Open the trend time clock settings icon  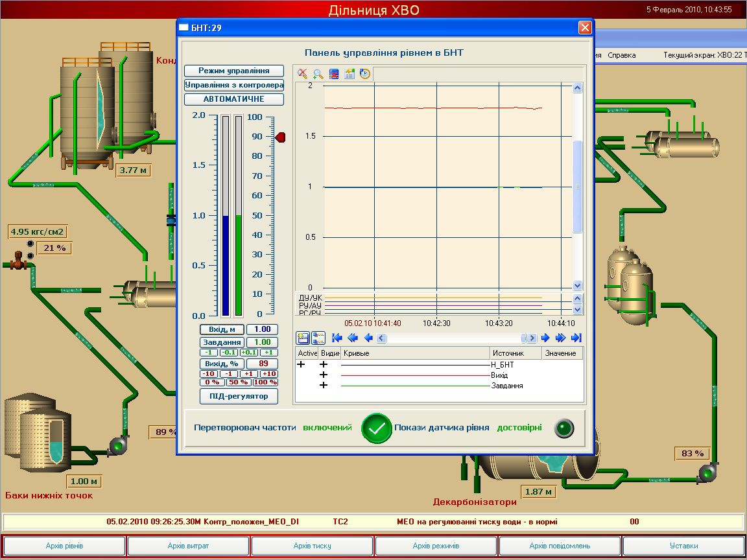click(365, 74)
